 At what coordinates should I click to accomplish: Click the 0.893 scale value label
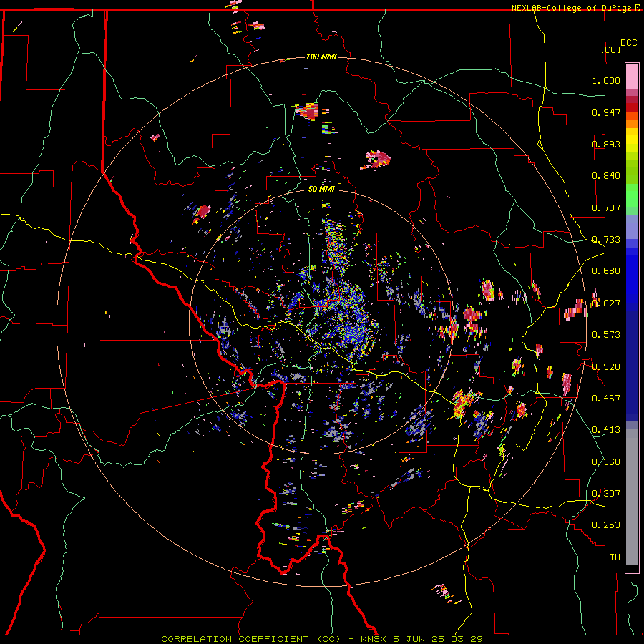tap(606, 144)
